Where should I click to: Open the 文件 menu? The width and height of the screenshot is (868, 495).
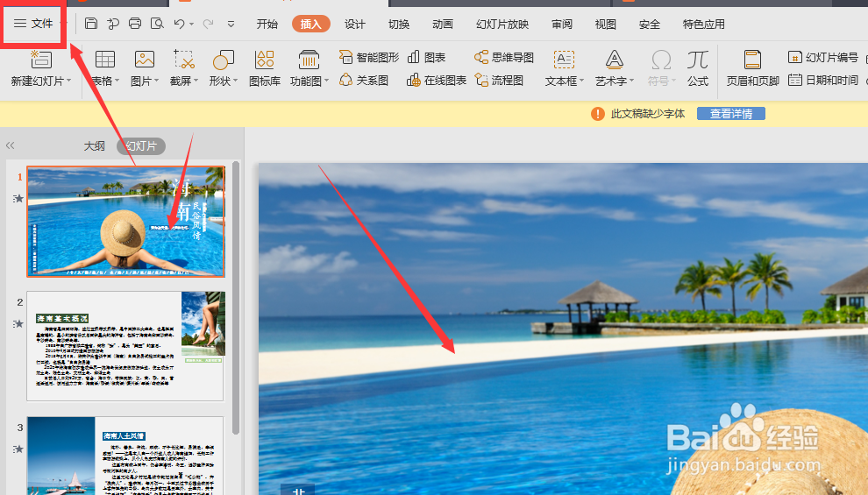click(34, 24)
